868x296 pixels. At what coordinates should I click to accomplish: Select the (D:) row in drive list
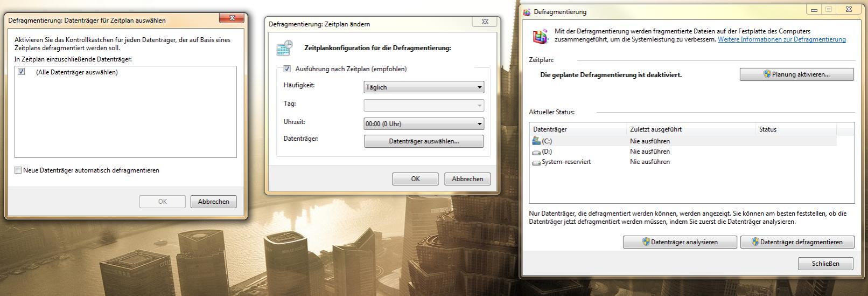click(x=683, y=152)
